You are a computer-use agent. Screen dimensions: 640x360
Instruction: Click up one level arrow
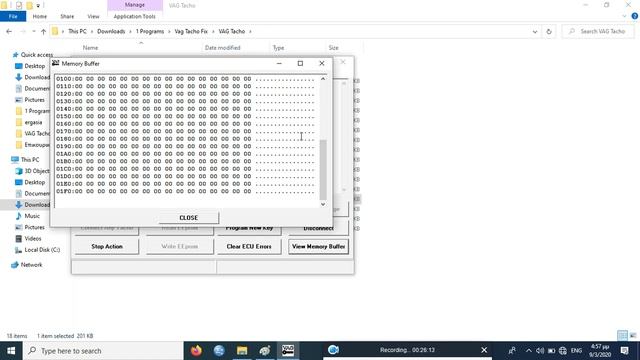tap(43, 31)
